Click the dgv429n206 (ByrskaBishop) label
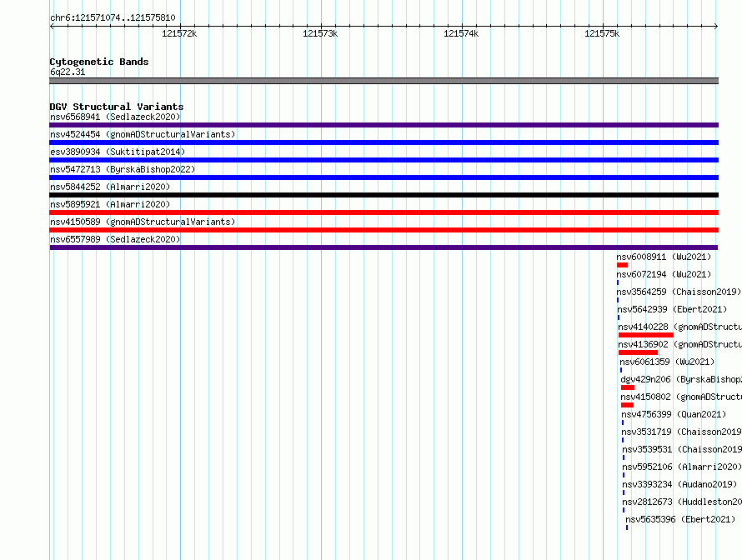 [681, 379]
